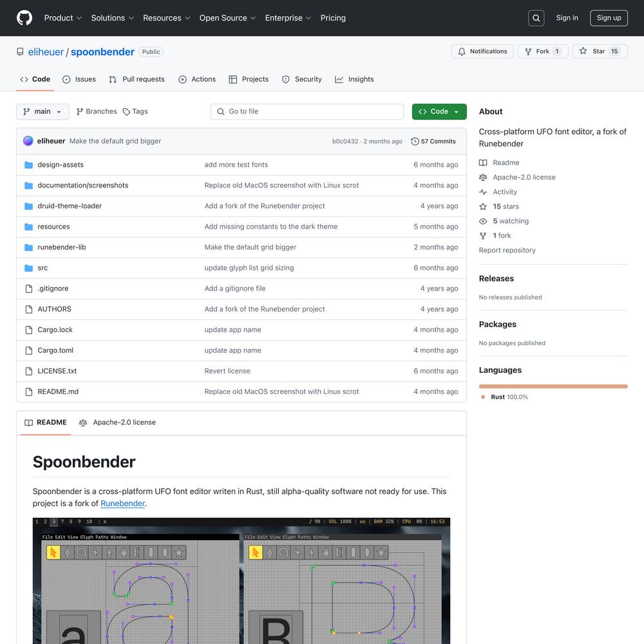644x644 pixels.
Task: Star the spoonbender repository
Action: [600, 52]
